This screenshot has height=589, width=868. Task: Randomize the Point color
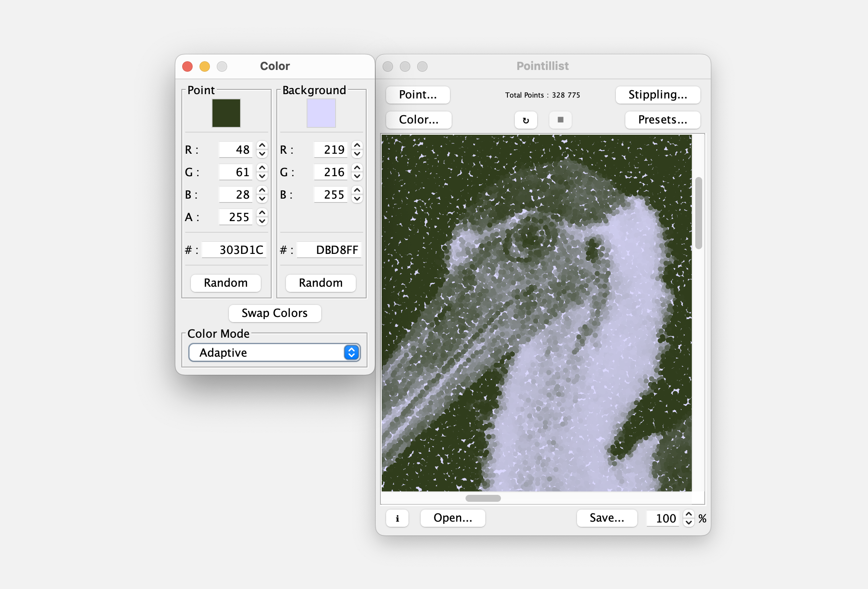(x=226, y=283)
